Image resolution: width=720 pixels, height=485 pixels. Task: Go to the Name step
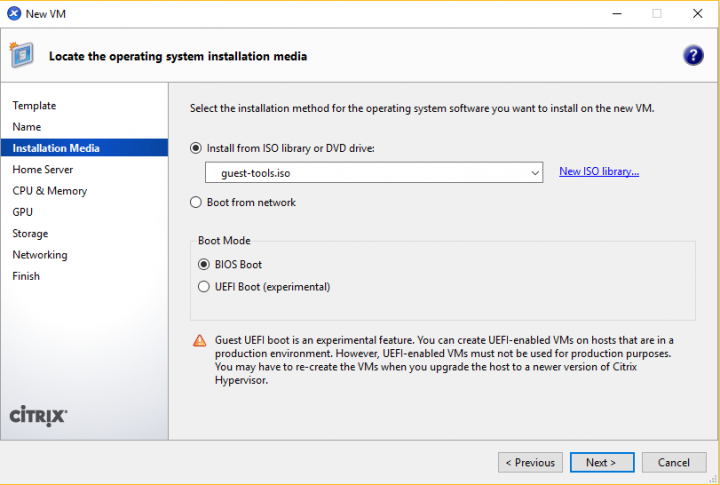[x=27, y=127]
